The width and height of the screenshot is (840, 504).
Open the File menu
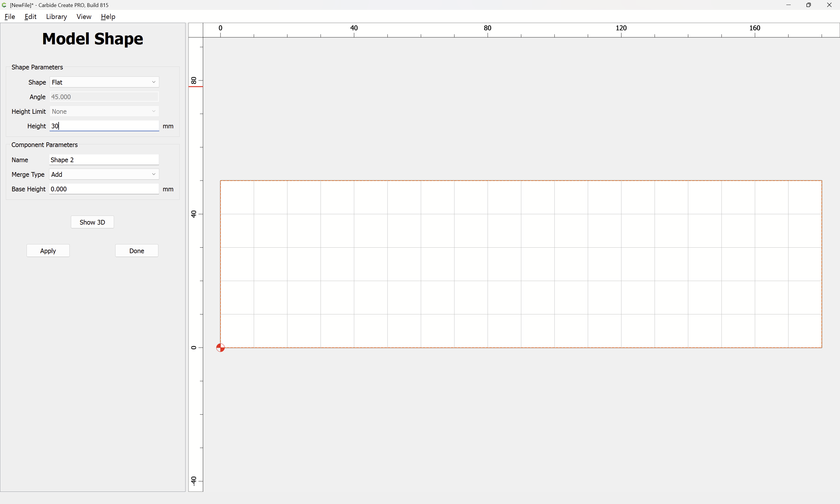click(10, 17)
